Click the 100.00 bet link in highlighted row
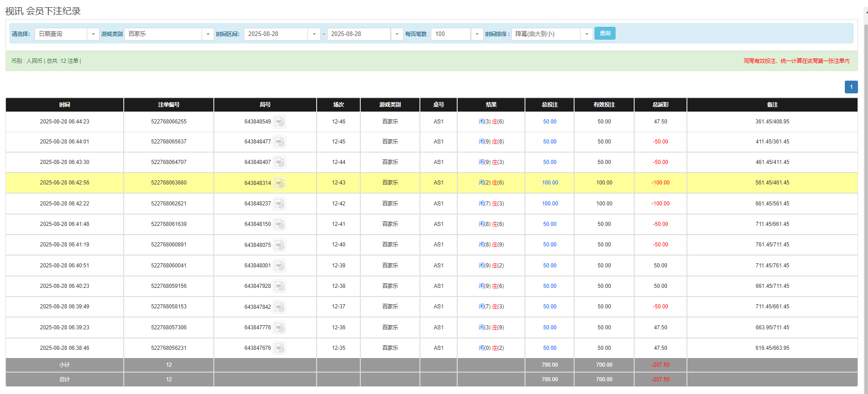The width and height of the screenshot is (868, 394). point(550,183)
